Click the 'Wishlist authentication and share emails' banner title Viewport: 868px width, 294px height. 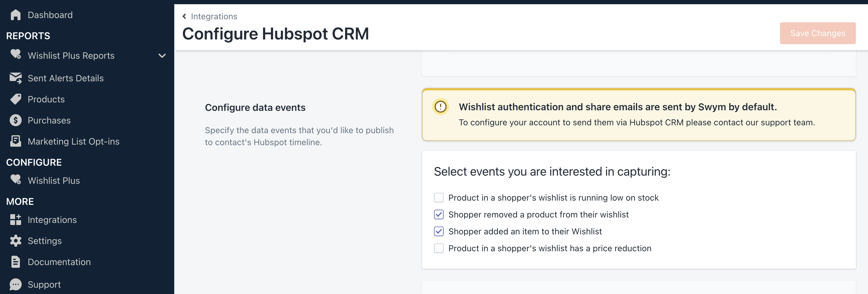(618, 107)
